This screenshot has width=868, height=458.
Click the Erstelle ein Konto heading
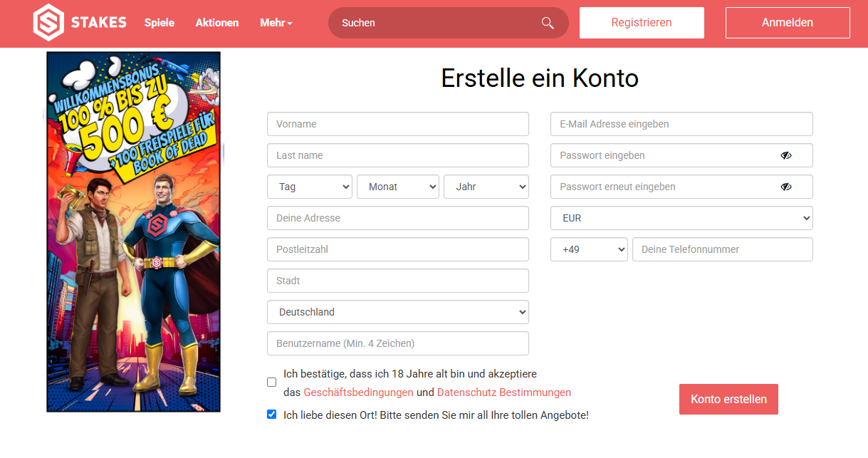pos(540,78)
